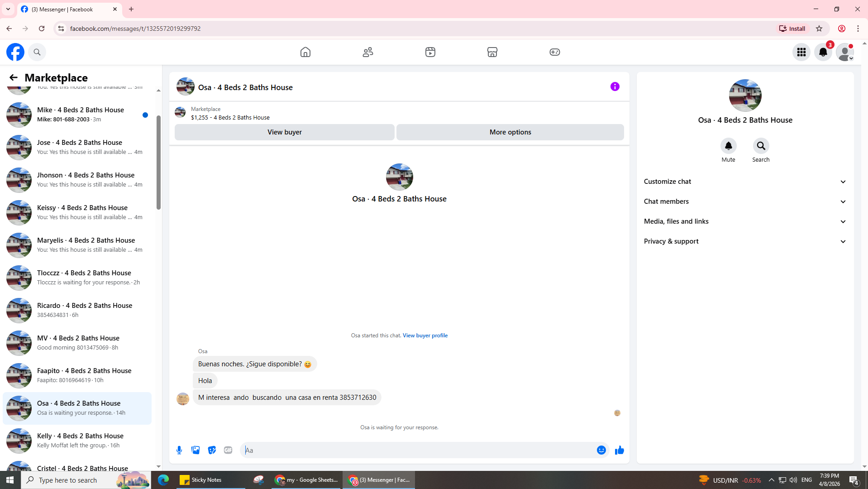The image size is (868, 489).
Task: Expand Chat members section
Action: (x=745, y=201)
